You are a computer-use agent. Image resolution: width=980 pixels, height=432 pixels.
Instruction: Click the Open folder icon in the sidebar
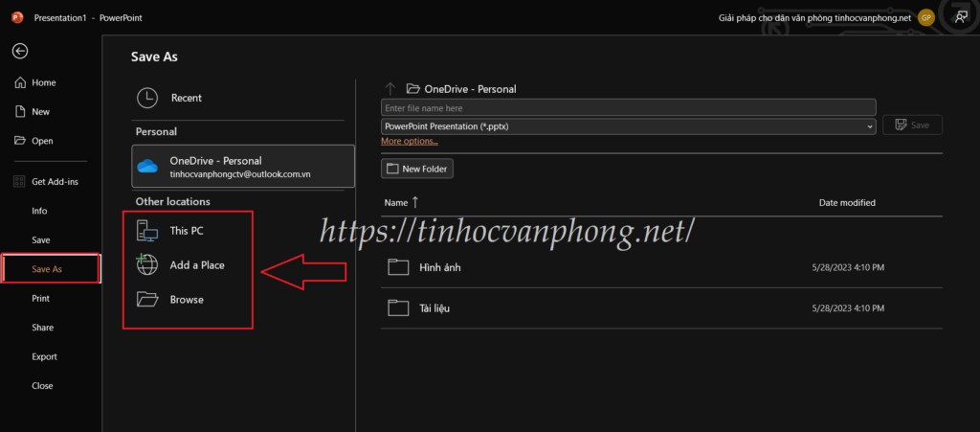(x=20, y=141)
